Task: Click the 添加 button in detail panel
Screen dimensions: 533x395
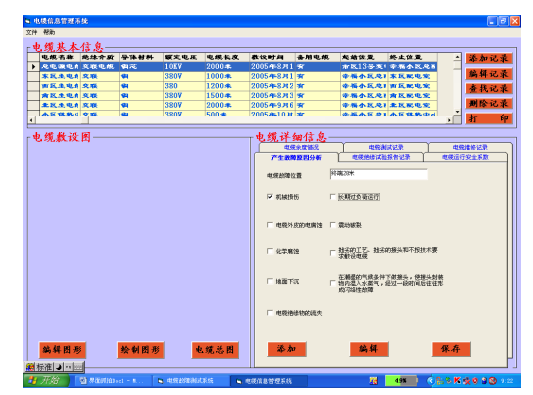Action: click(x=287, y=349)
